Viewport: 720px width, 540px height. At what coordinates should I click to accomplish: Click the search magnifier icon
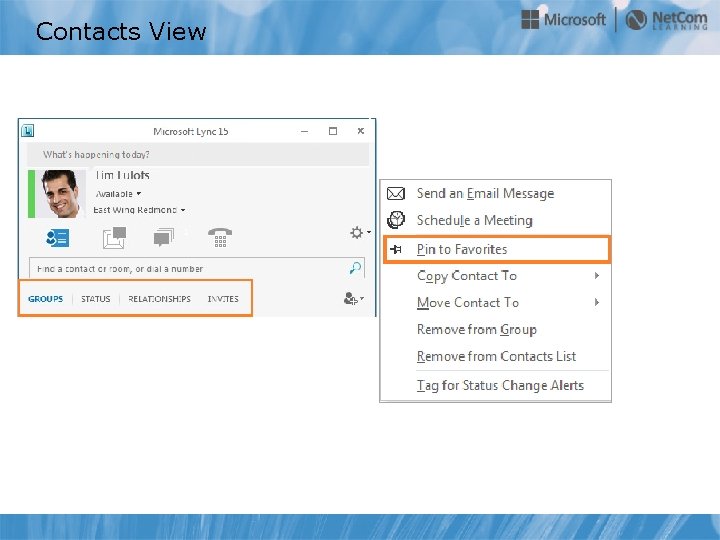coord(355,268)
